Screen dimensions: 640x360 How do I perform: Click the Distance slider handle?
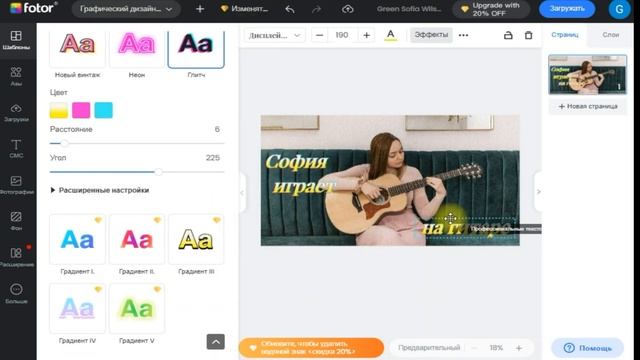tap(64, 143)
